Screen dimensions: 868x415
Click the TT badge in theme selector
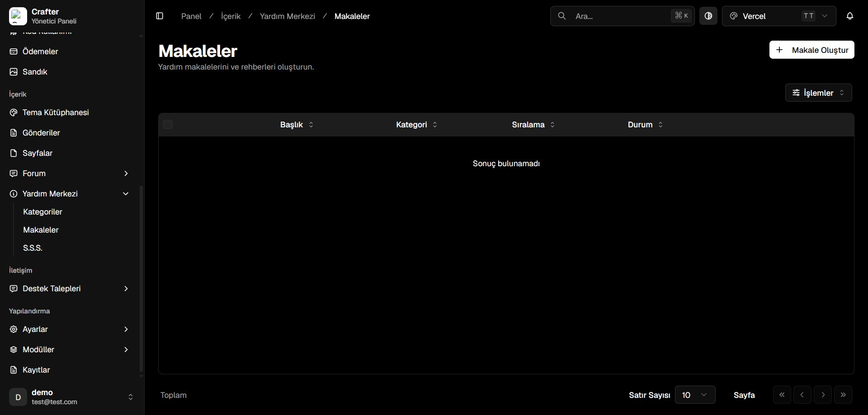click(x=808, y=16)
